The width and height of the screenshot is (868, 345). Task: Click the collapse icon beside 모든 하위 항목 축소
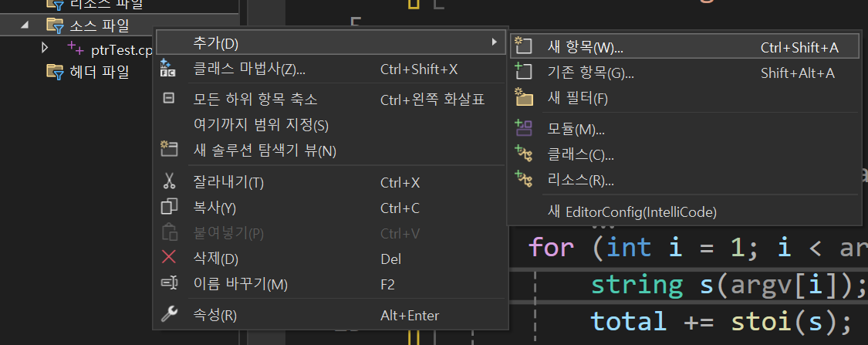[x=168, y=98]
